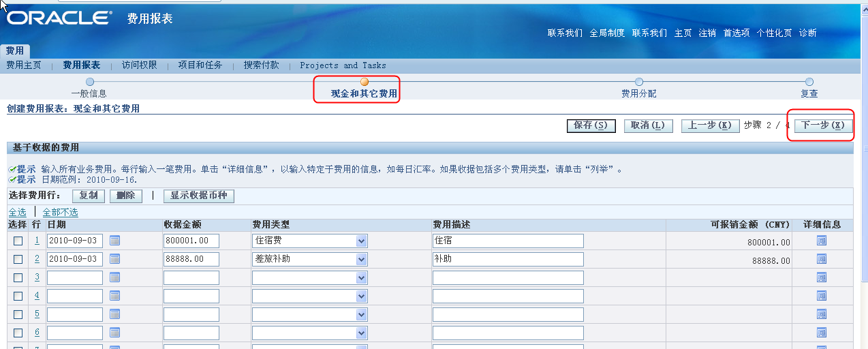The image size is (868, 349).
Task: Select checkbox for row 1 住宿费
Action: click(x=18, y=241)
